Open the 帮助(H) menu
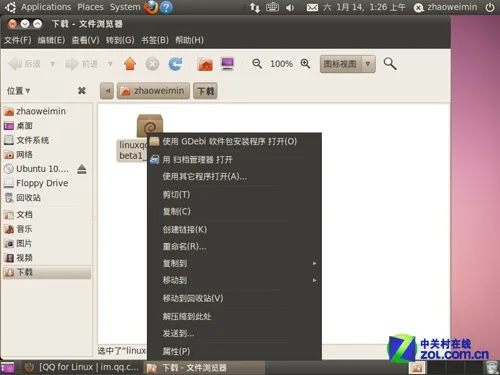The height and width of the screenshot is (375, 500). click(x=189, y=40)
